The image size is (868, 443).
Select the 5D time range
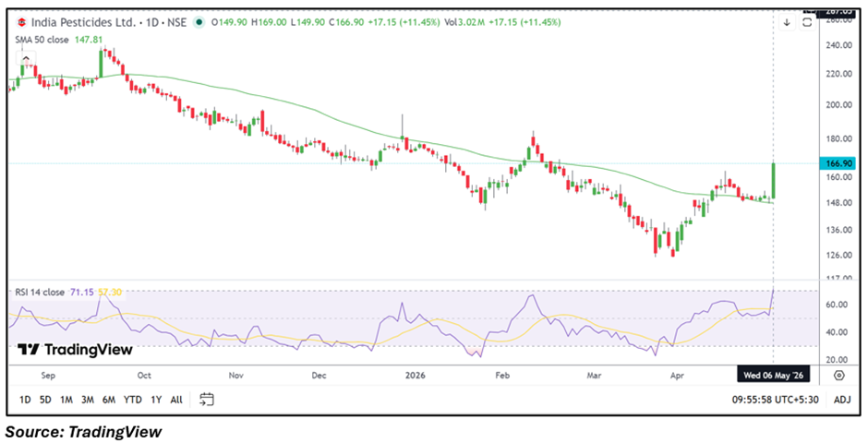coord(45,400)
